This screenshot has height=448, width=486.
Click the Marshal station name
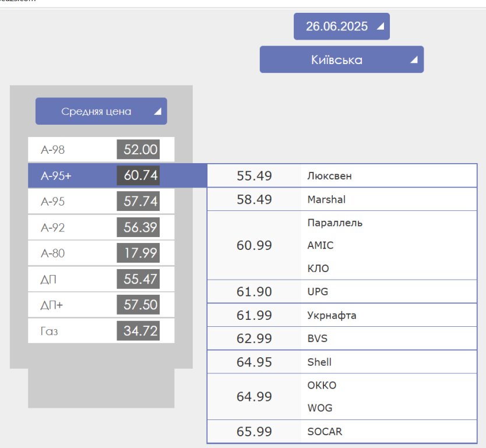pos(326,199)
